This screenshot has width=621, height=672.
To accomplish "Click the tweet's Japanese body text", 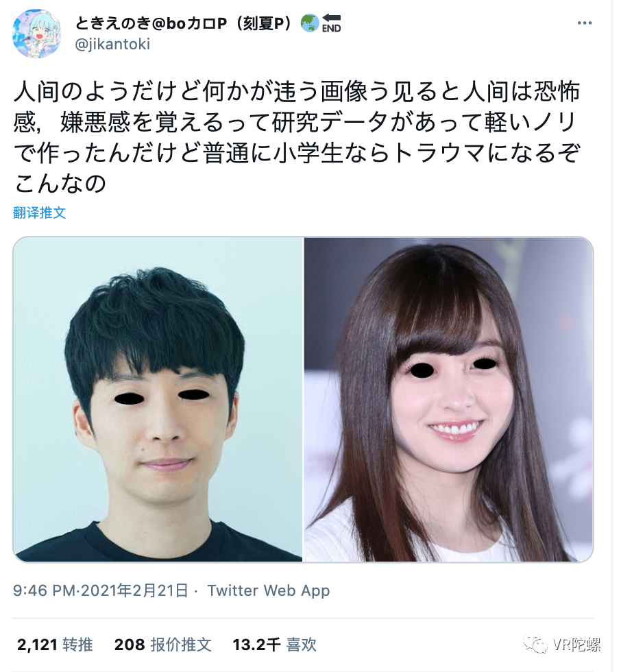I will pos(296,137).
